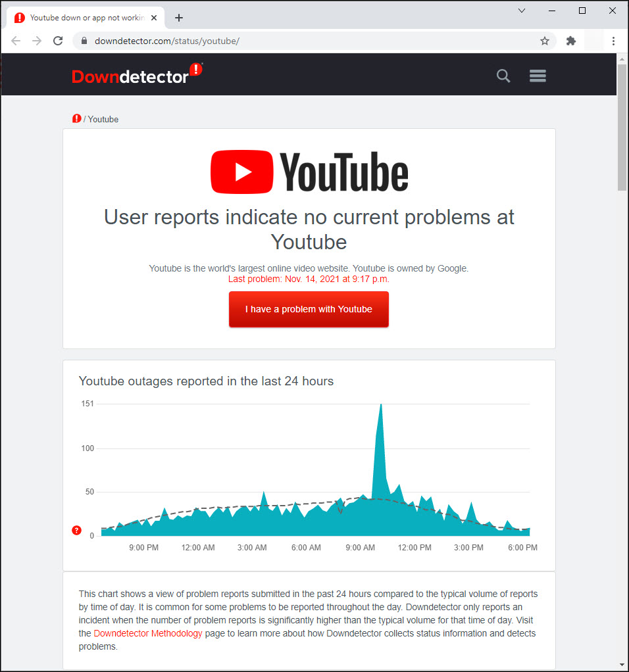Click the page vertical scrollbar thumb
The image size is (629, 672).
[x=622, y=128]
